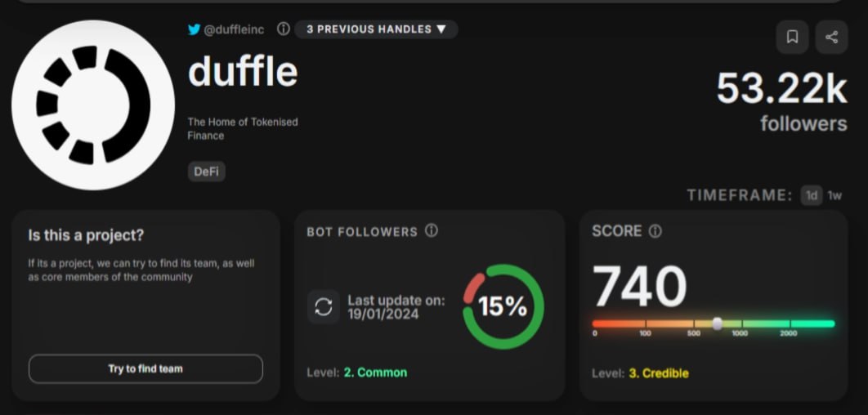Image resolution: width=868 pixels, height=415 pixels.
Task: Select the 1d timeframe
Action: 812,195
